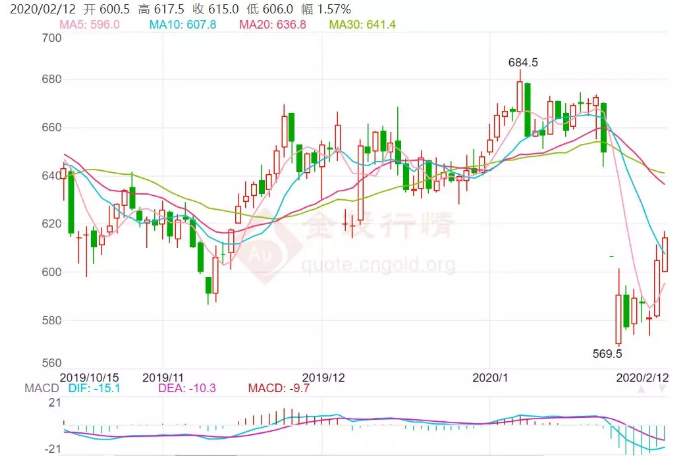
Task: Select the open price 600.5 in header
Action: pyautogui.click(x=113, y=9)
